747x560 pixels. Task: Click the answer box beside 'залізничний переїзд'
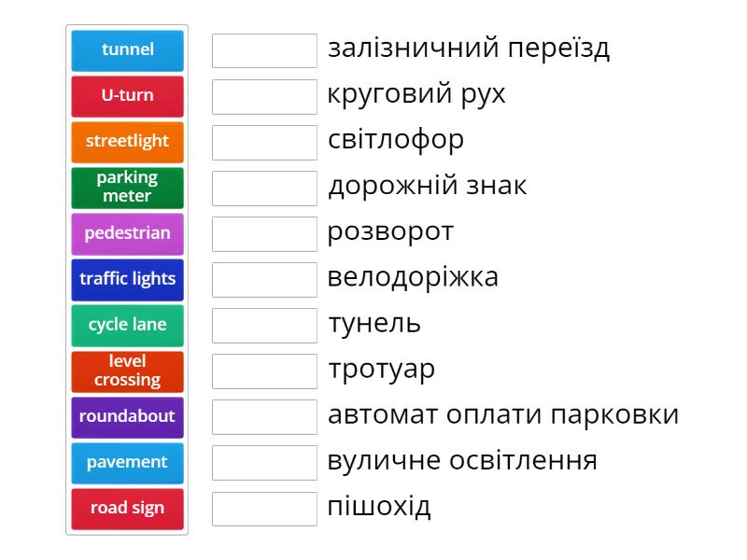[x=264, y=50]
